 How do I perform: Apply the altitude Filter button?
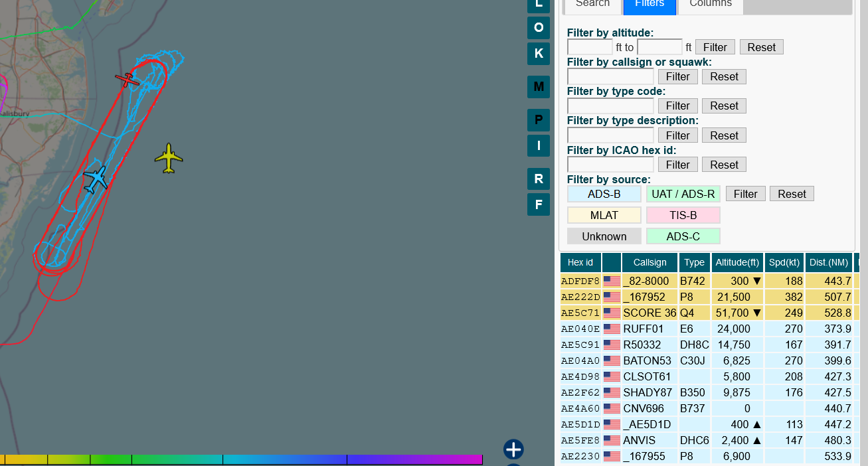point(715,47)
